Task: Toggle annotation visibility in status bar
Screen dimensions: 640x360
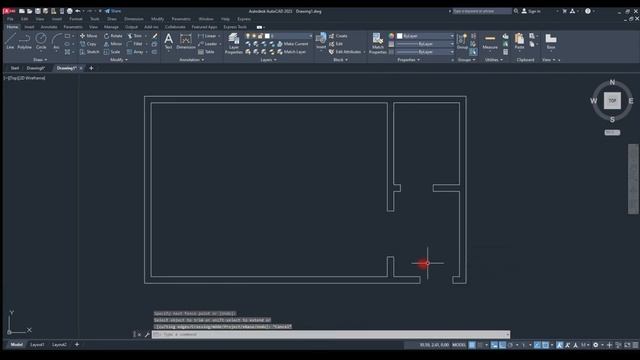Action: (560, 345)
